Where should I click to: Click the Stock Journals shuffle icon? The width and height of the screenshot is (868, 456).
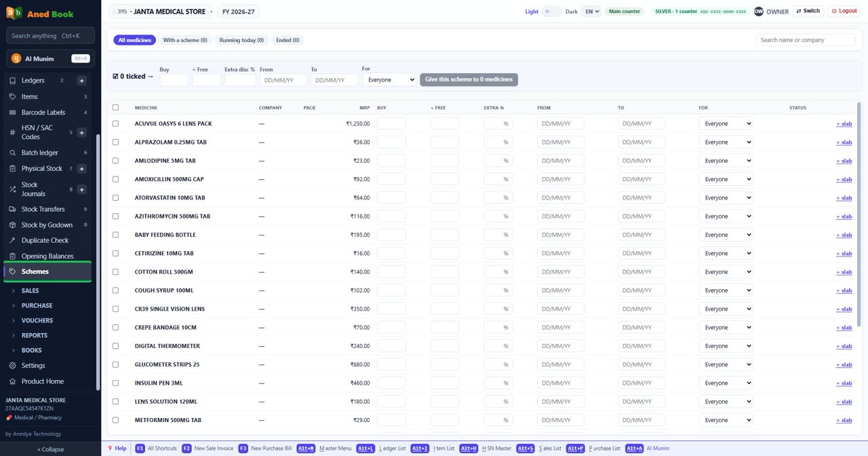[x=12, y=189]
